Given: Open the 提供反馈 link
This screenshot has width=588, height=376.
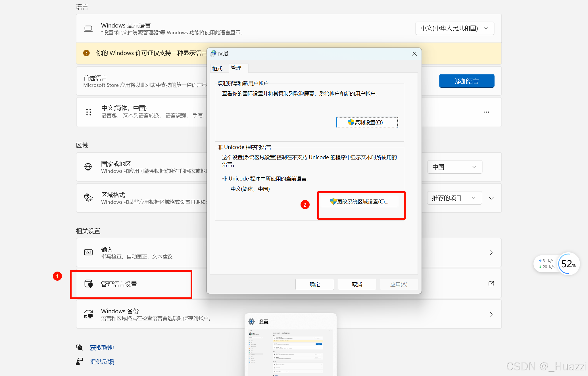Looking at the screenshot, I should pos(102,362).
